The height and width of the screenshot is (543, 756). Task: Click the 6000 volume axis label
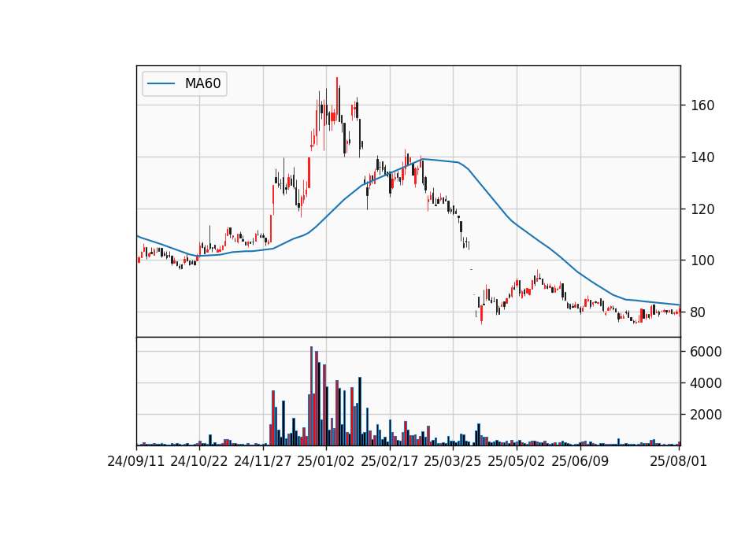706,352
